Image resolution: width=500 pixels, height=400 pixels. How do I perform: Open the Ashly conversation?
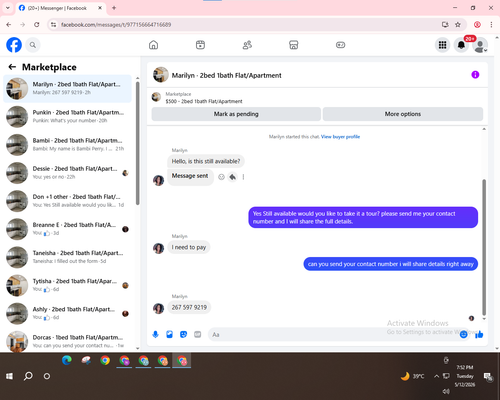[67, 313]
